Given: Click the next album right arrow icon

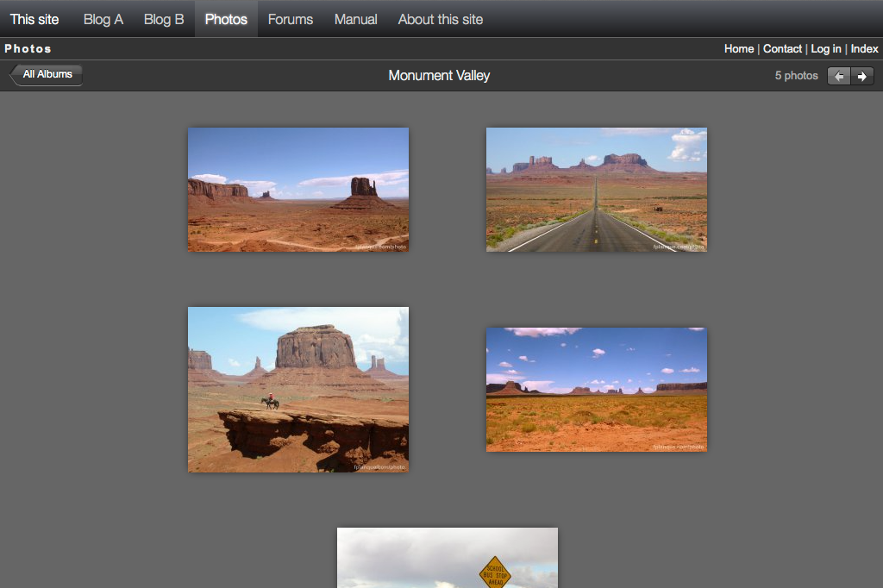Looking at the screenshot, I should pos(861,76).
